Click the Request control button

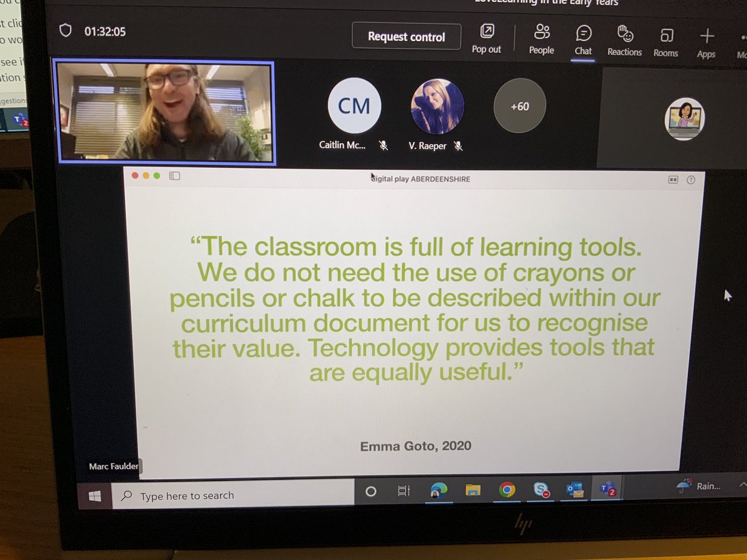point(406,36)
